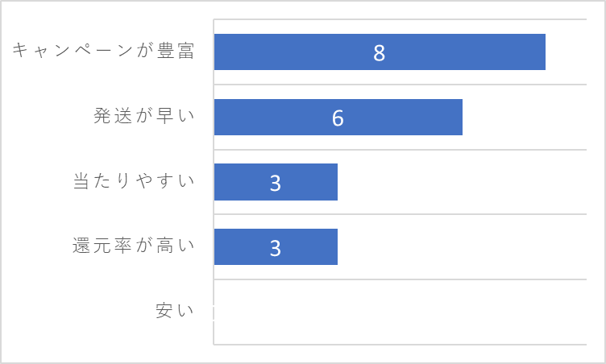Select the blue キャンペーンが豊富 bar
Image resolution: width=606 pixels, height=364 pixels.
click(380, 52)
